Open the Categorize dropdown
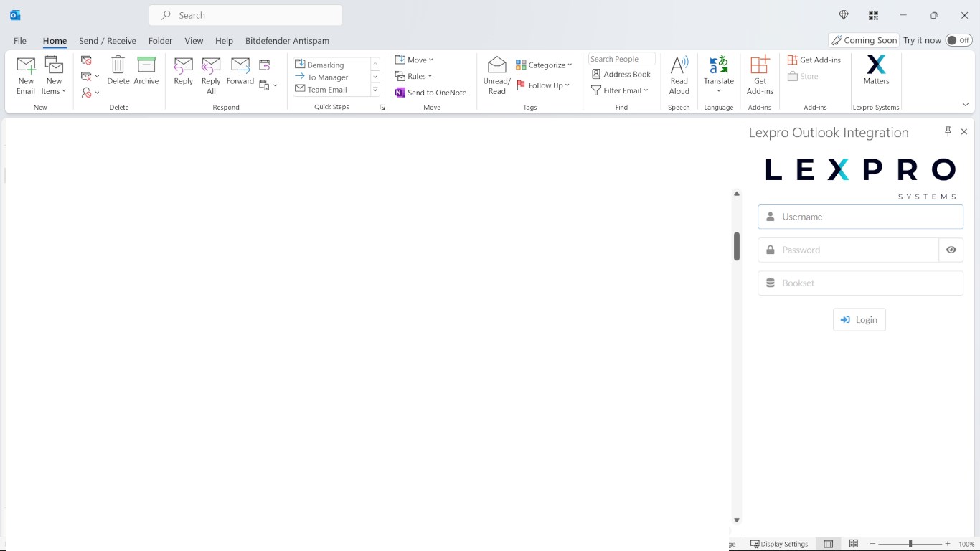Screen dimensions: 980x551 [544, 65]
